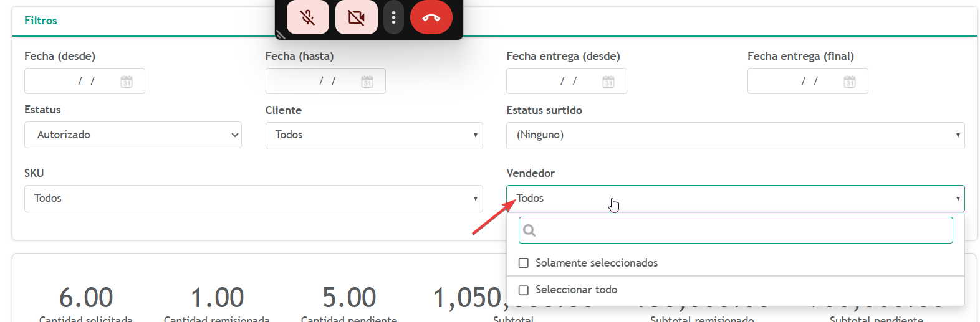Focus the Vendedor search text box
This screenshot has height=322, width=980.
(736, 230)
